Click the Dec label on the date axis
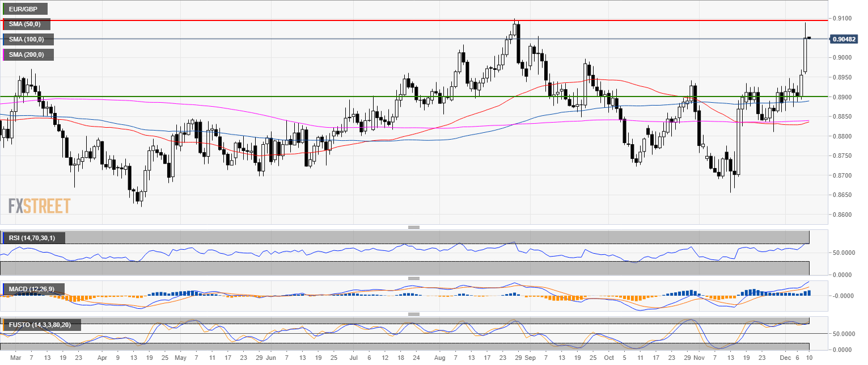 pyautogui.click(x=783, y=359)
